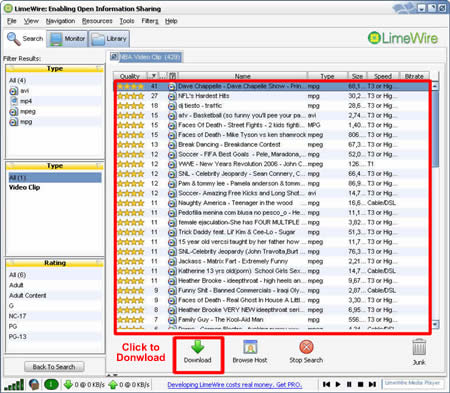Filter results by the PG-13 rating
Viewport: 450px width, 393px height.
click(x=55, y=337)
